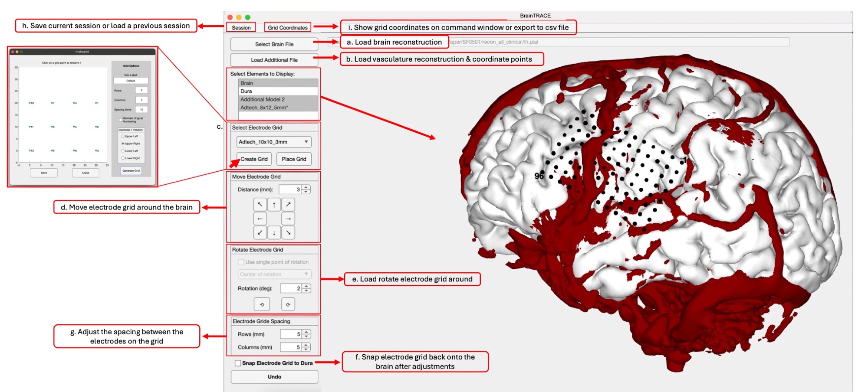Move grid down using down arrow
Image resolution: width=868 pixels, height=392 pixels.
click(x=274, y=233)
